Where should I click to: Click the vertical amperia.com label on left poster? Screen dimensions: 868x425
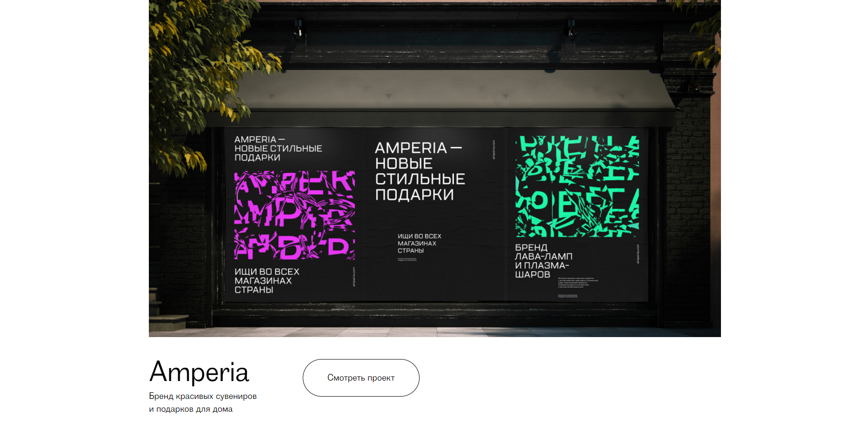click(354, 277)
